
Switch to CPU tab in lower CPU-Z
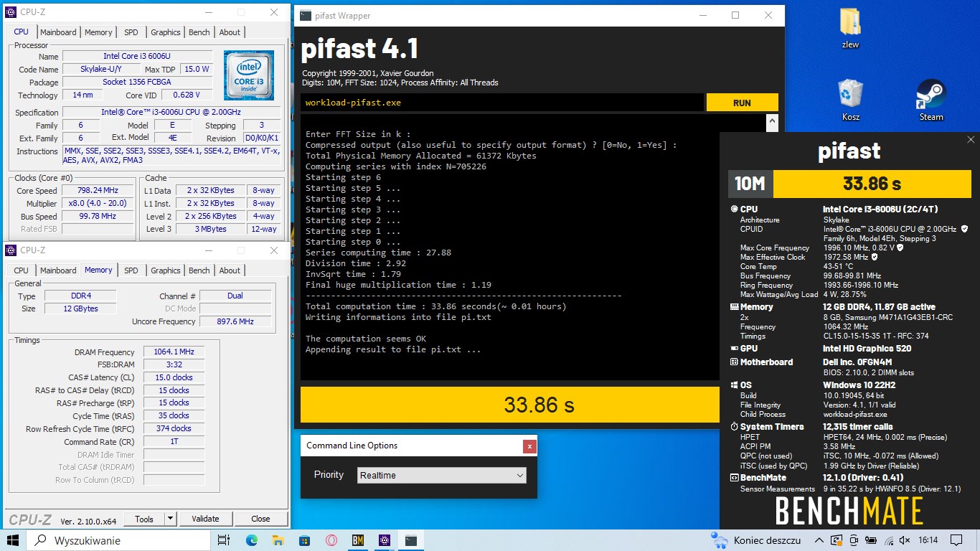[22, 270]
